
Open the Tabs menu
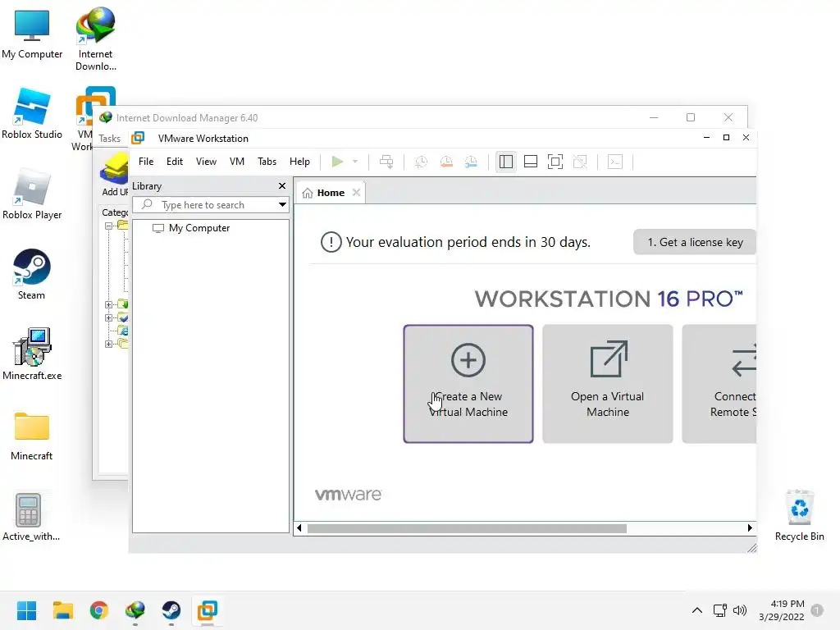point(267,162)
